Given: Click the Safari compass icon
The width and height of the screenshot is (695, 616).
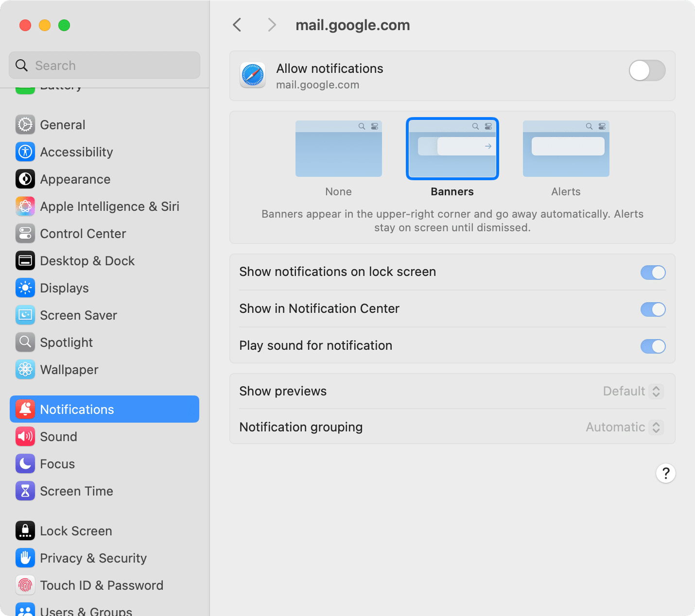Looking at the screenshot, I should [x=253, y=75].
